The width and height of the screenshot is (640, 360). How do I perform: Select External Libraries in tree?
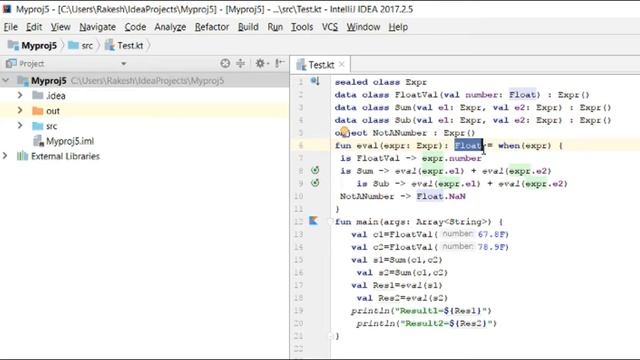[58, 156]
